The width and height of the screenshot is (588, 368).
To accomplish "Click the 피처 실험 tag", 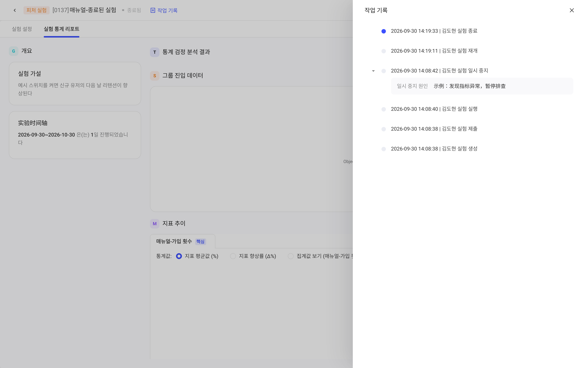I will [x=36, y=10].
